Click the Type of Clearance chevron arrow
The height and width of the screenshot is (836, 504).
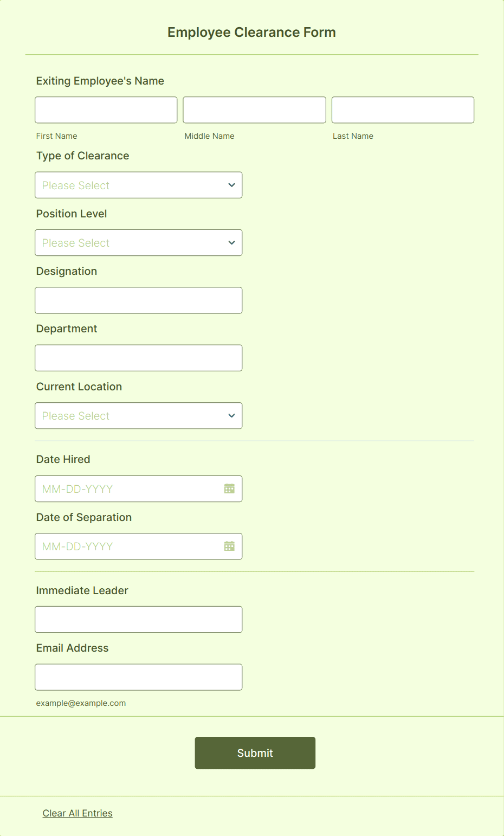[231, 185]
